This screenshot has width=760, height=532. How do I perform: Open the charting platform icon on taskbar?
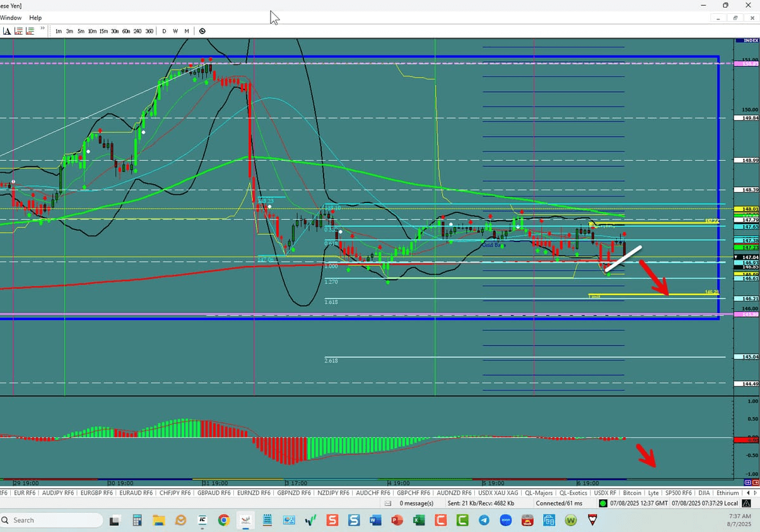pos(245,520)
